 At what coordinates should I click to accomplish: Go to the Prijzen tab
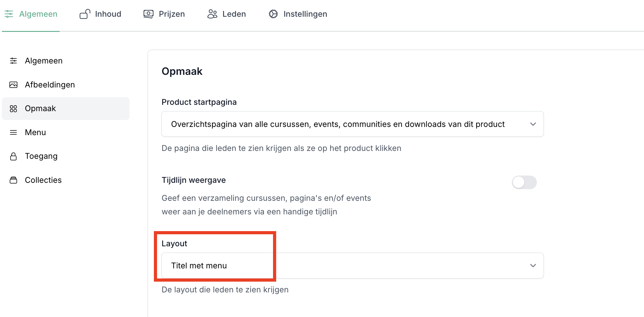[172, 14]
